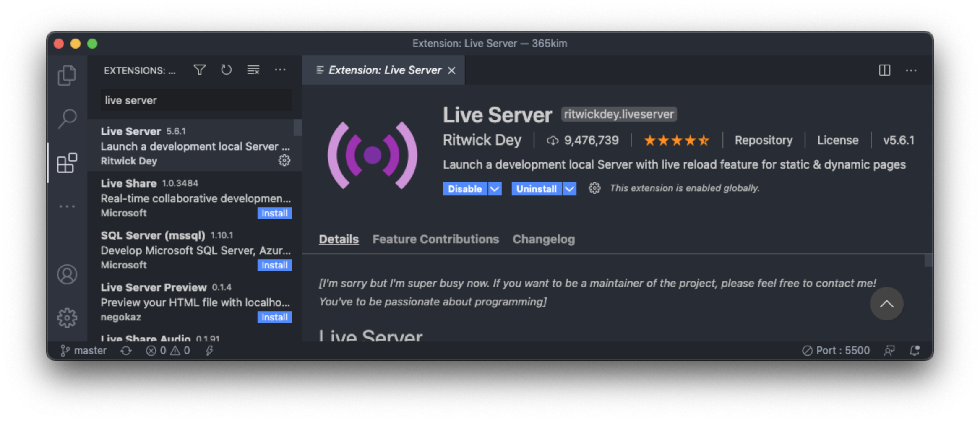
Task: Click the feedback icon in status bar
Action: (889, 350)
